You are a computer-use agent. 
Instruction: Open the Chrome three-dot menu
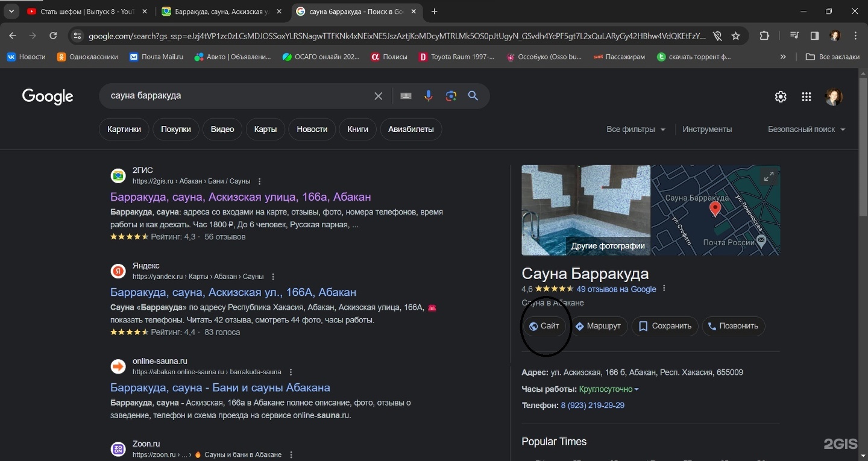coord(856,36)
